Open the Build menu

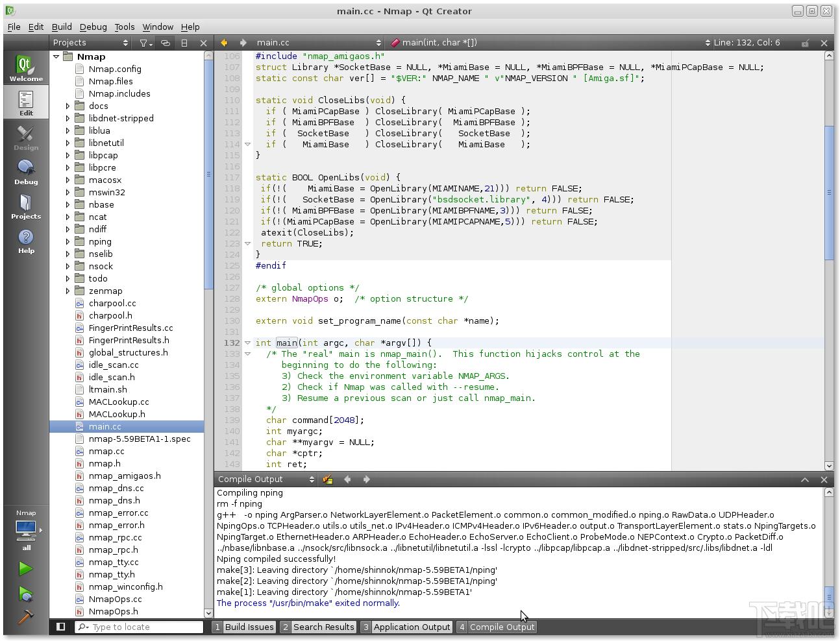[62, 27]
